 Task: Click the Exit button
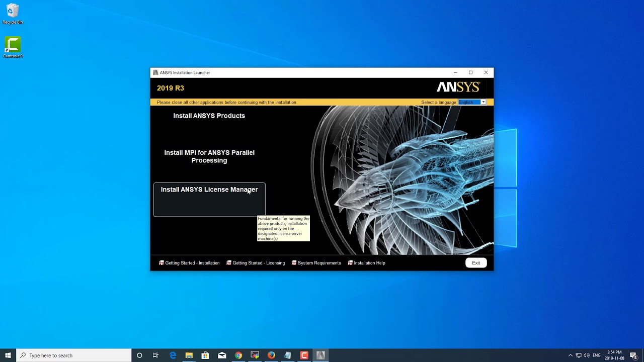pyautogui.click(x=476, y=263)
